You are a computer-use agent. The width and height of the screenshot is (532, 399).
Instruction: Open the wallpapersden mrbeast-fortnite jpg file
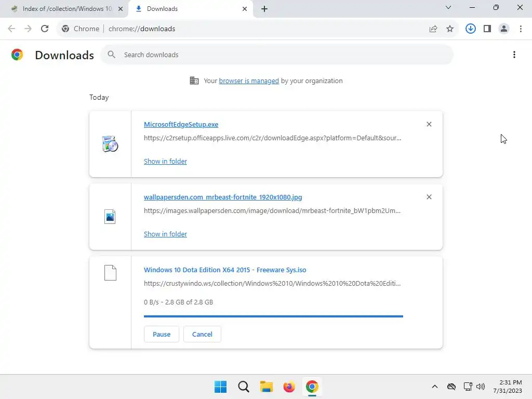222,197
